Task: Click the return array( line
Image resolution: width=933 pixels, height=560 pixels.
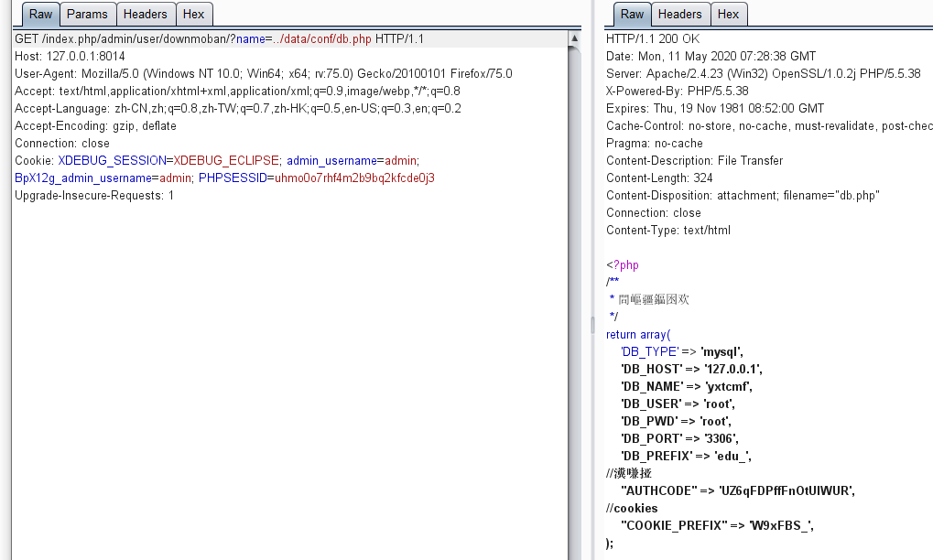Action: click(x=638, y=335)
